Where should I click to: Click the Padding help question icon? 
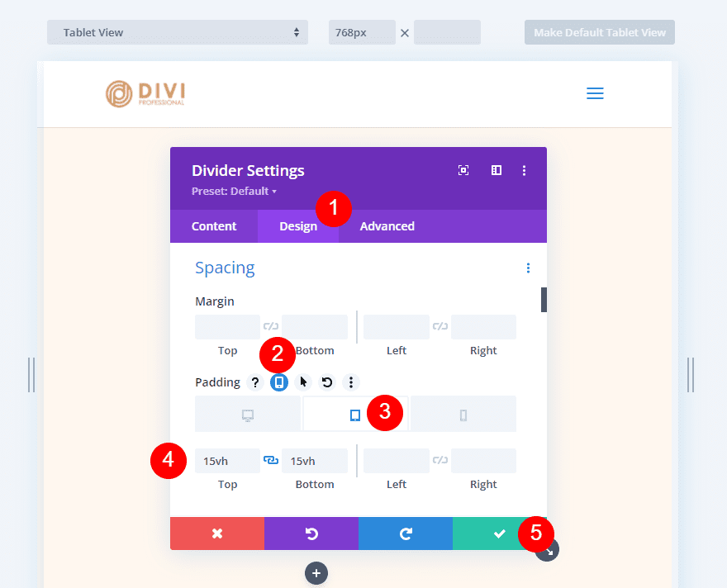(255, 382)
